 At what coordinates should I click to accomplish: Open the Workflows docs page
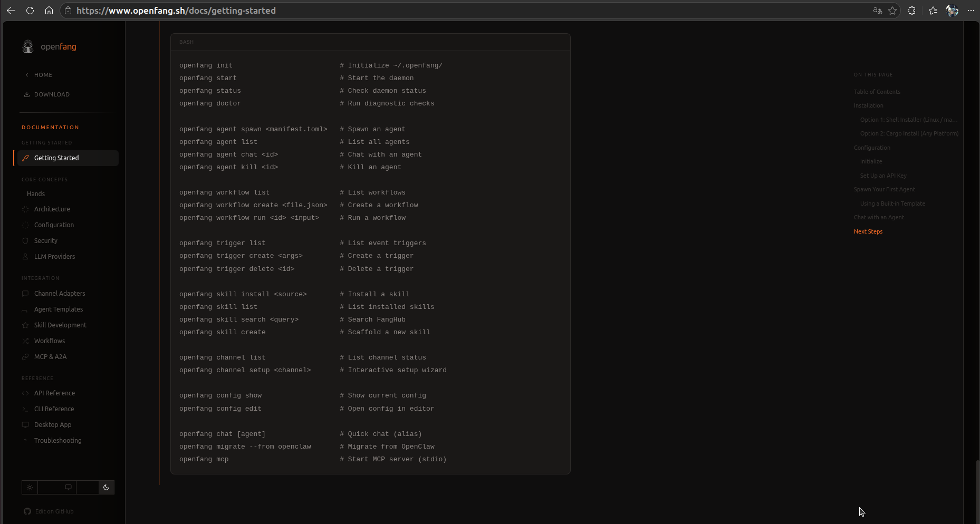click(x=50, y=341)
